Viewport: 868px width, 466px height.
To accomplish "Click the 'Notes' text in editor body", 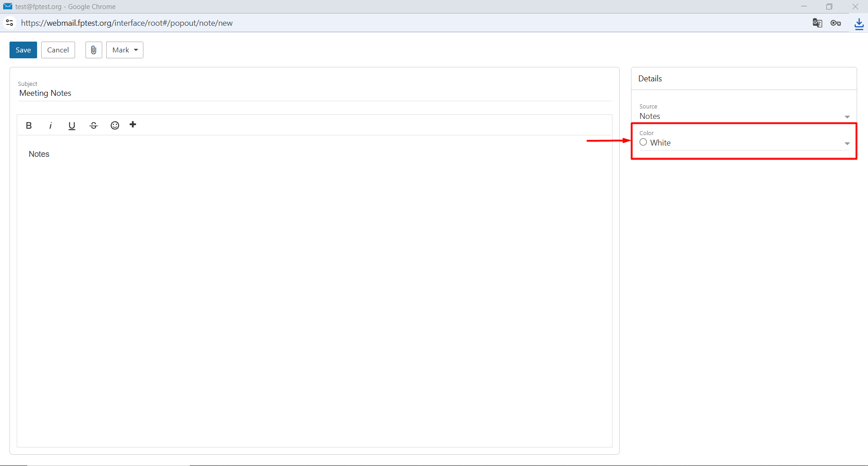I will point(39,154).
